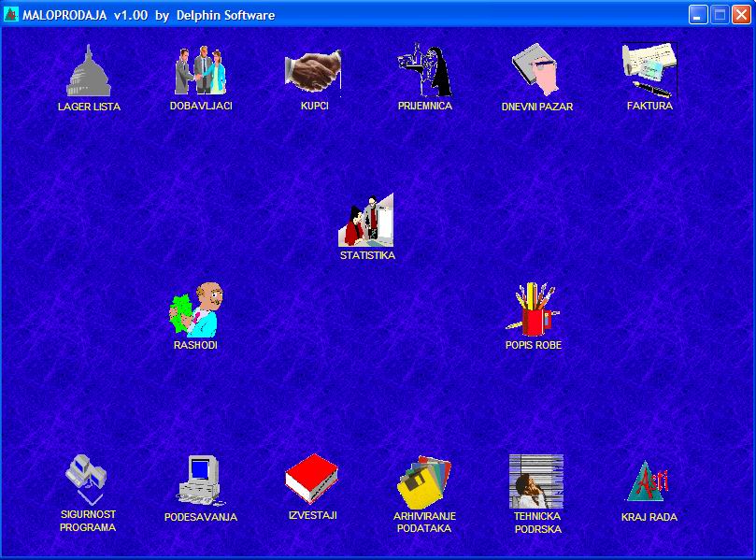
Task: Click TEHNICKA PODRSKA label text
Action: tap(537, 523)
